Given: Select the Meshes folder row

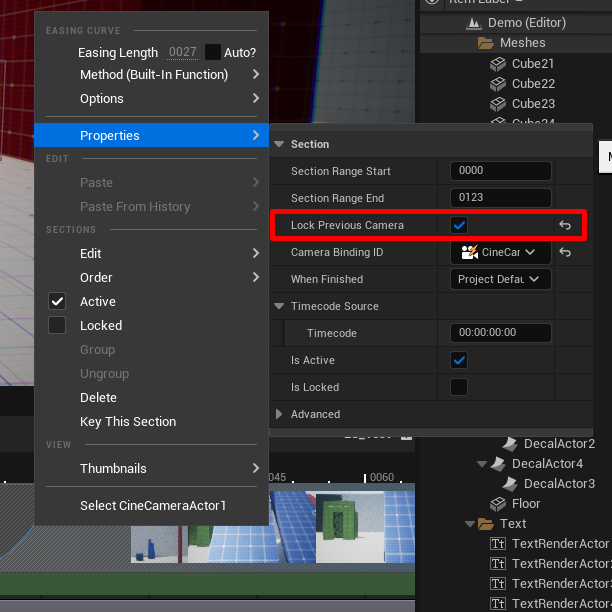Looking at the screenshot, I should tap(516, 43).
